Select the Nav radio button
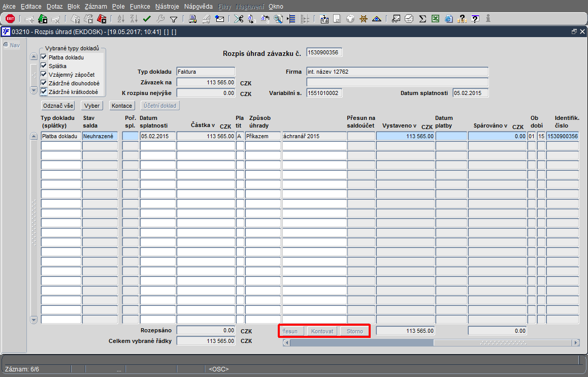This screenshot has width=588, height=377. (x=6, y=45)
